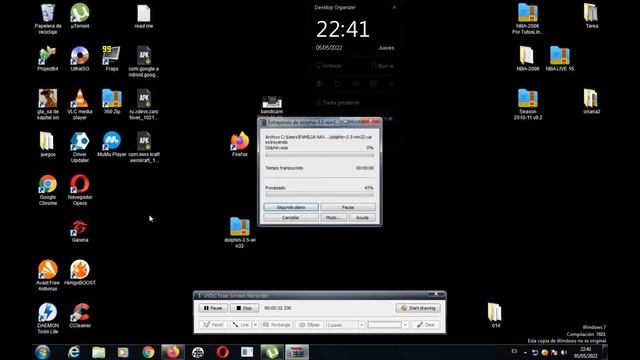The width and height of the screenshot is (640, 360).
Task: Click Segundo plano in extraction dialog
Action: coord(291,207)
